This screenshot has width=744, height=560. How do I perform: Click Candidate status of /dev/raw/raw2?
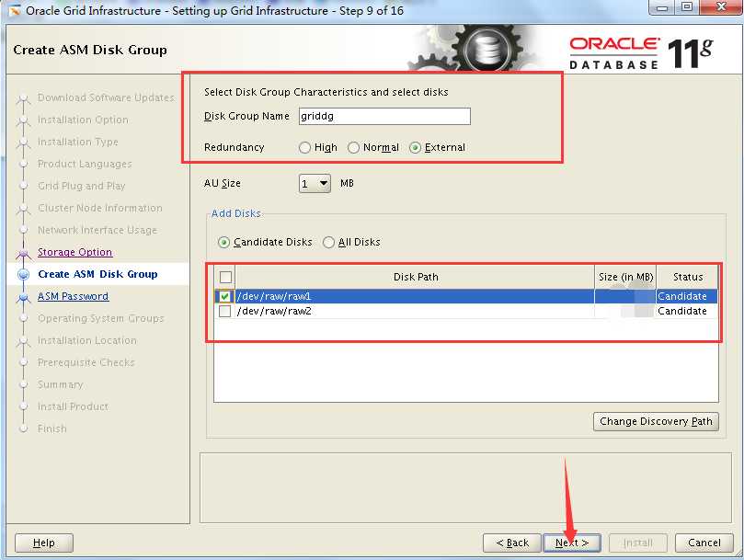click(681, 312)
